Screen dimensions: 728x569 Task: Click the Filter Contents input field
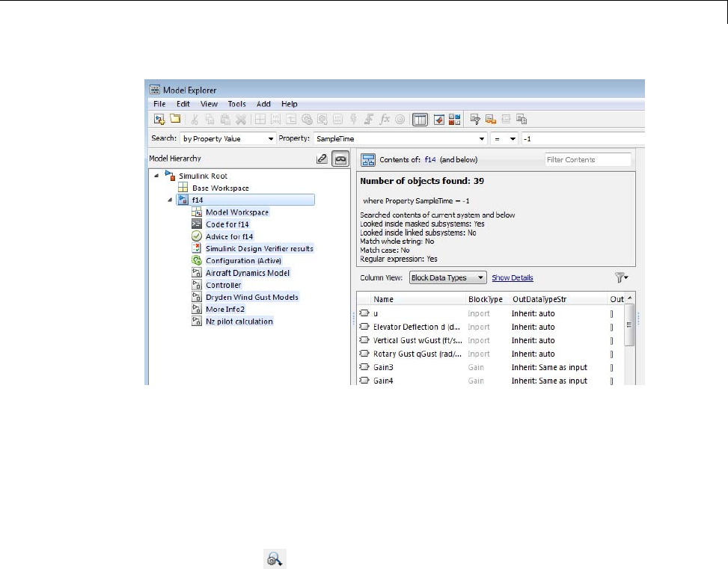coord(588,160)
